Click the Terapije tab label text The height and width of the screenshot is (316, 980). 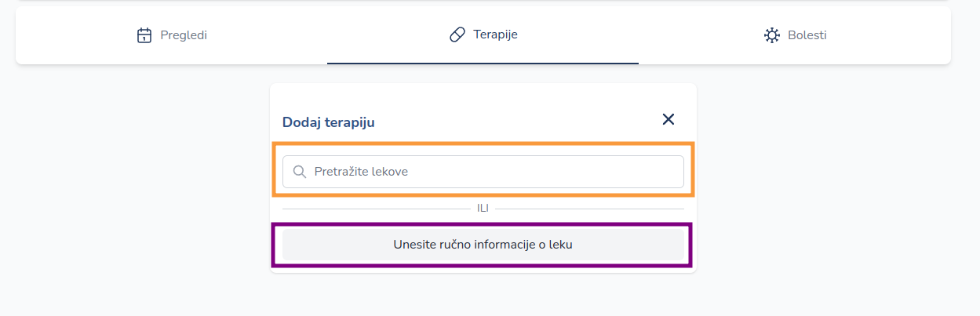click(495, 35)
